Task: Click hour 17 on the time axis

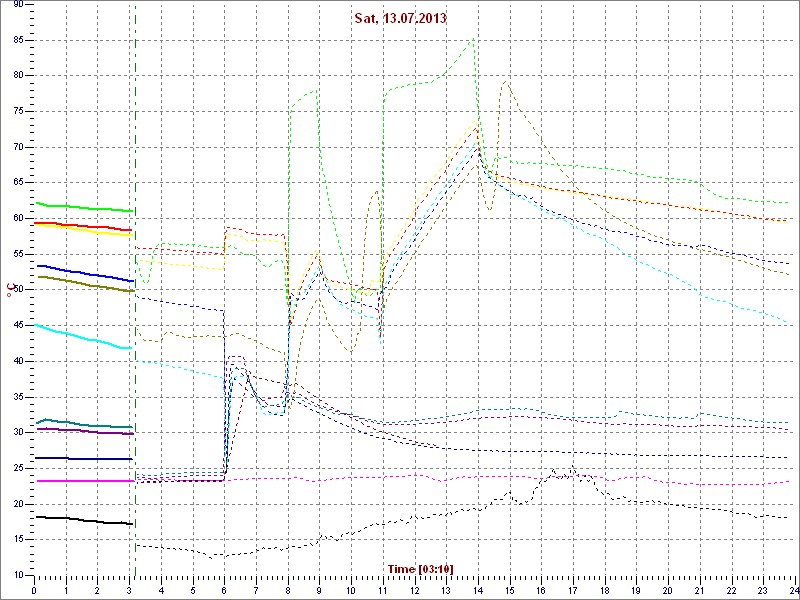Action: 573,589
